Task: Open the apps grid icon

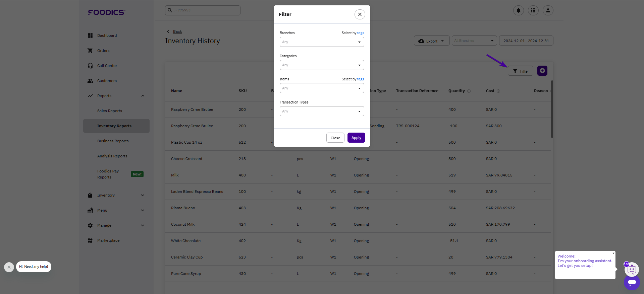Action: click(533, 10)
